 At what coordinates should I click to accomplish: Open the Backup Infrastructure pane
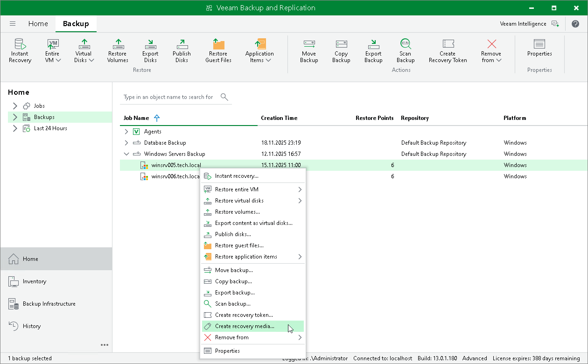[56, 304]
